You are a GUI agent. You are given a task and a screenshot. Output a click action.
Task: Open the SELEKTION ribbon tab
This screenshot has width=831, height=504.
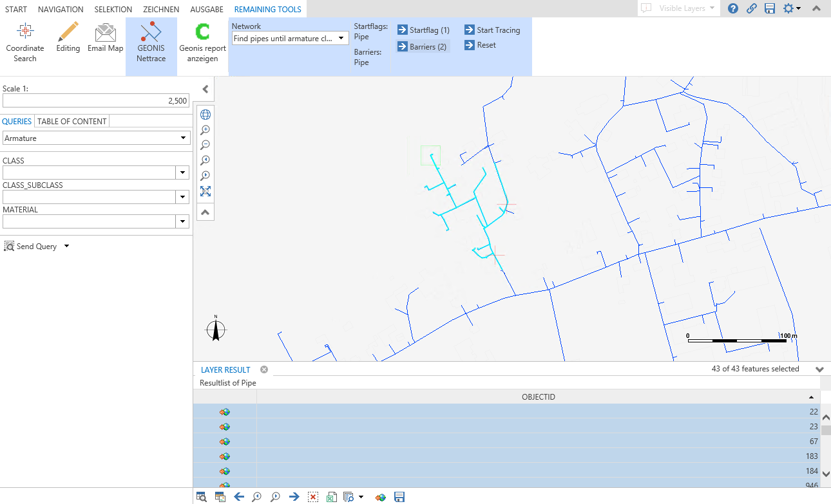click(x=113, y=9)
